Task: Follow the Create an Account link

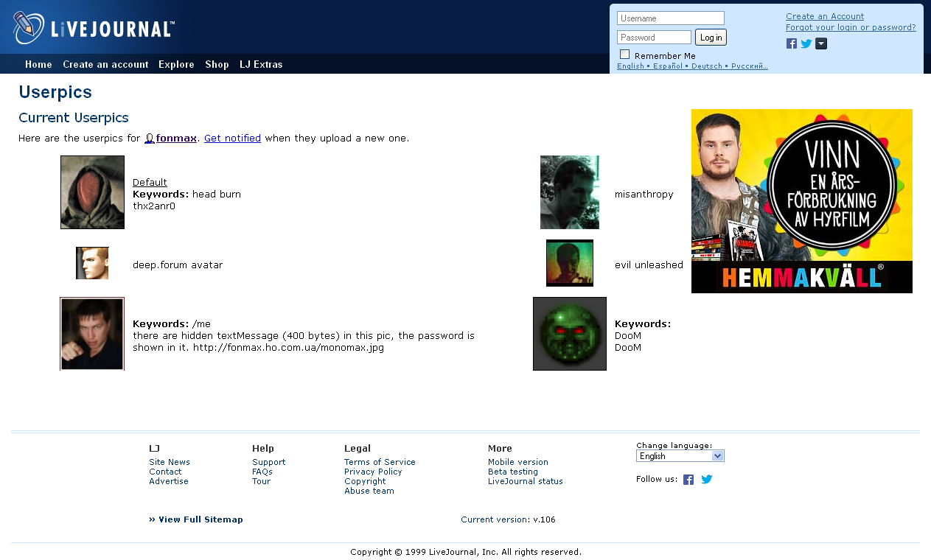Action: [825, 16]
